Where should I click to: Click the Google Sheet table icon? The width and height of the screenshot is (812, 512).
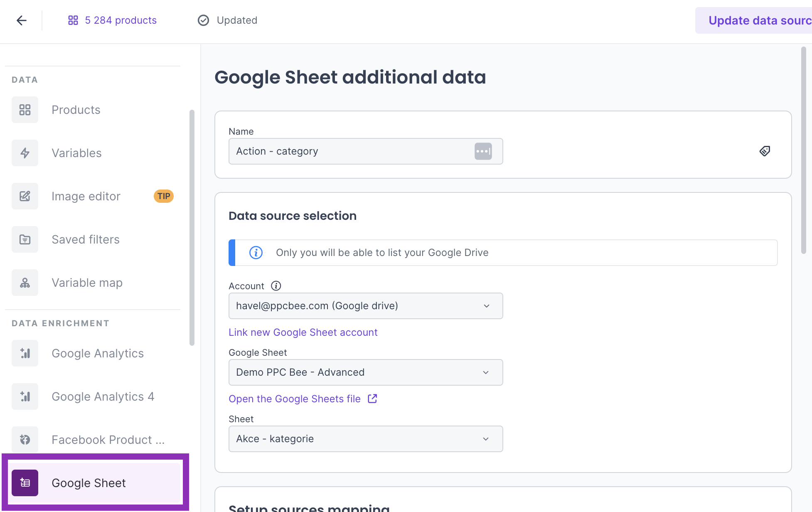click(25, 483)
